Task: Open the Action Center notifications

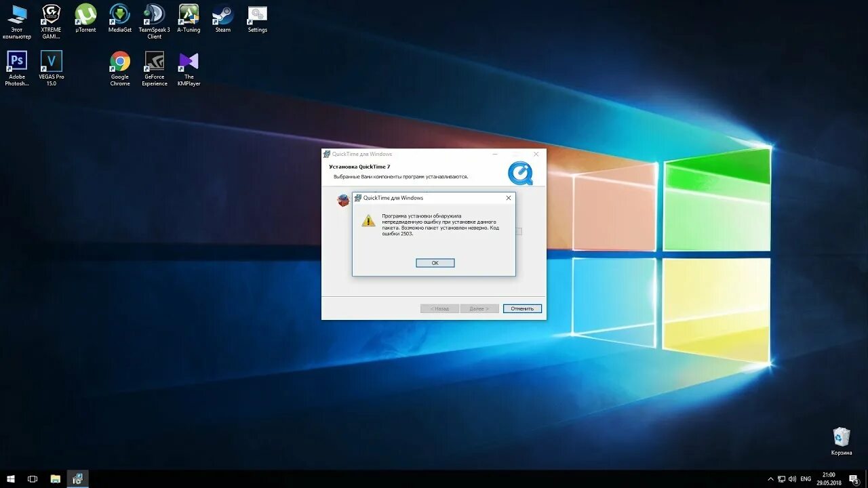Action: (854, 479)
